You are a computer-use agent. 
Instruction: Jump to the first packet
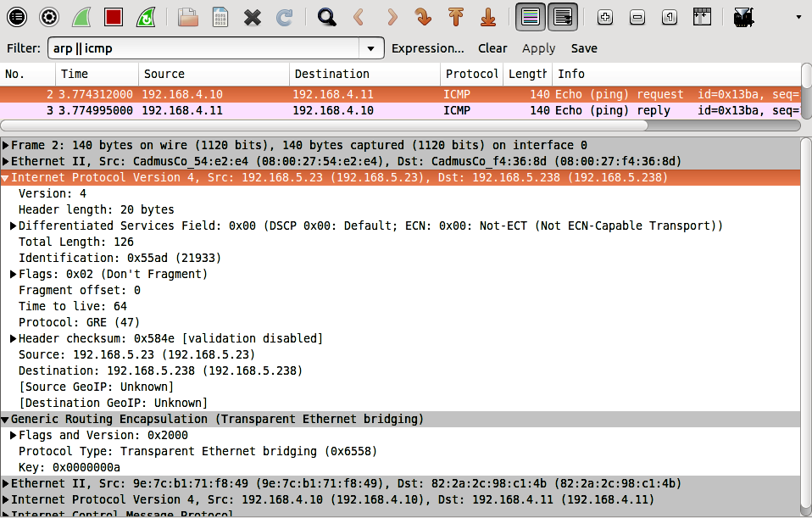pos(456,17)
